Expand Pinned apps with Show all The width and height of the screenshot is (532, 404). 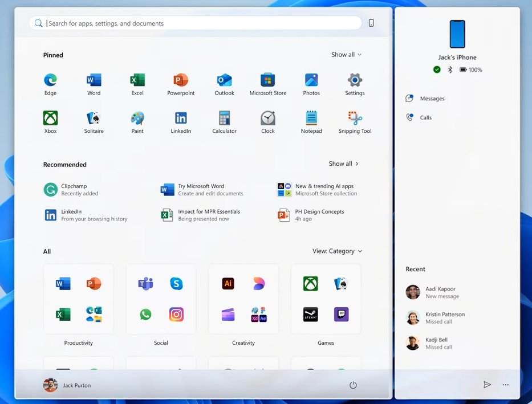(347, 55)
